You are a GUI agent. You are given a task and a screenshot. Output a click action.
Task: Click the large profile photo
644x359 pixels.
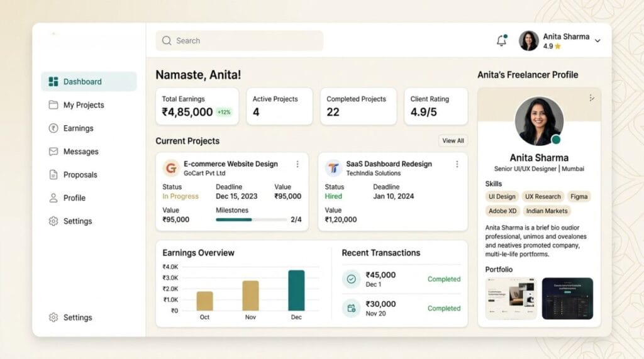539,121
